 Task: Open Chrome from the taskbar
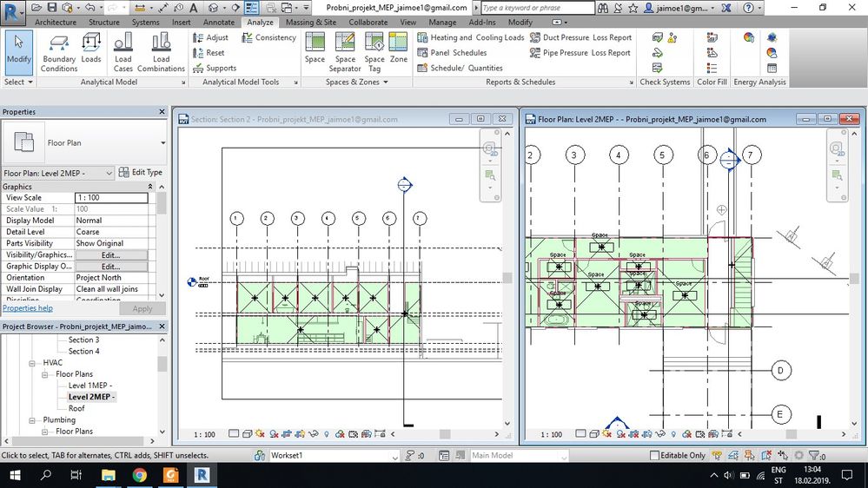click(140, 475)
